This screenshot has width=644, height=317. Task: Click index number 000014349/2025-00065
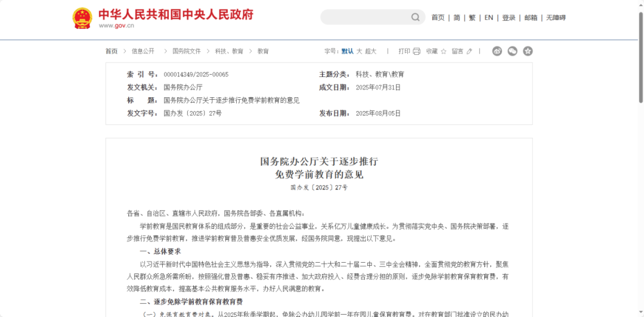[196, 75]
